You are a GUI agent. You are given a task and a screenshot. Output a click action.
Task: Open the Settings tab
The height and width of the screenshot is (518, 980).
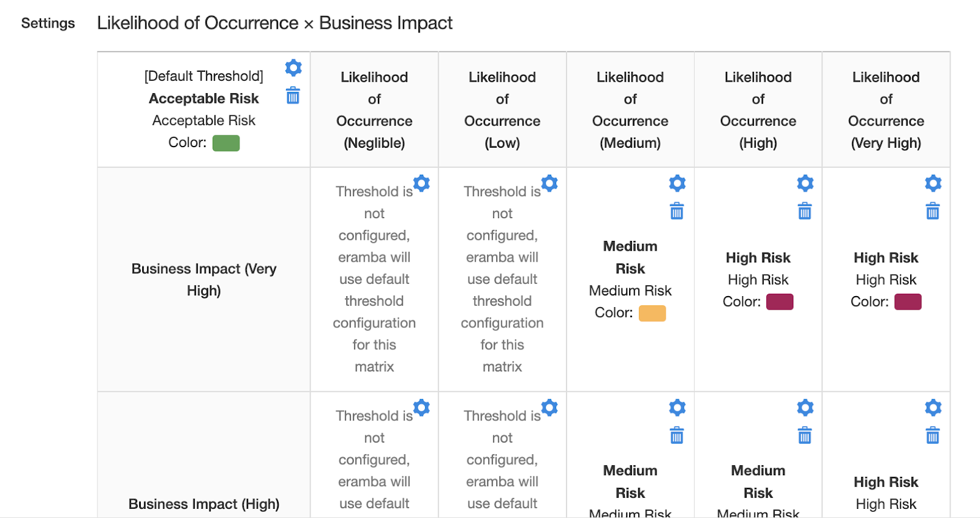48,23
